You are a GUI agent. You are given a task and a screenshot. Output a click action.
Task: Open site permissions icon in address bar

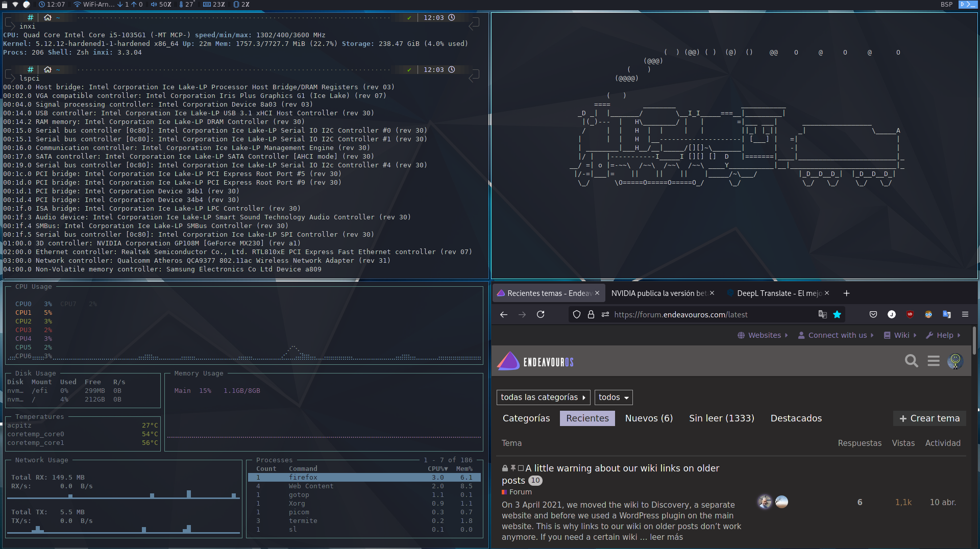[x=605, y=314]
